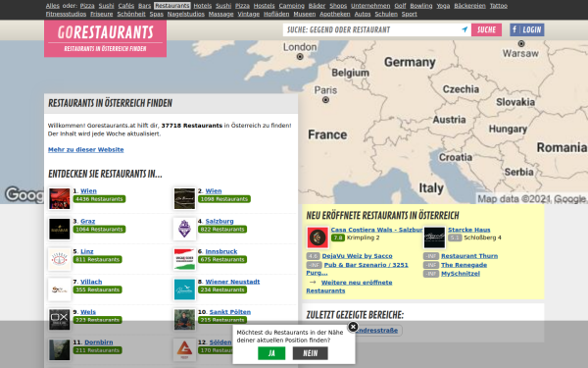Open the Mehr zu dieser Website link
The image size is (588, 368).
(86, 149)
